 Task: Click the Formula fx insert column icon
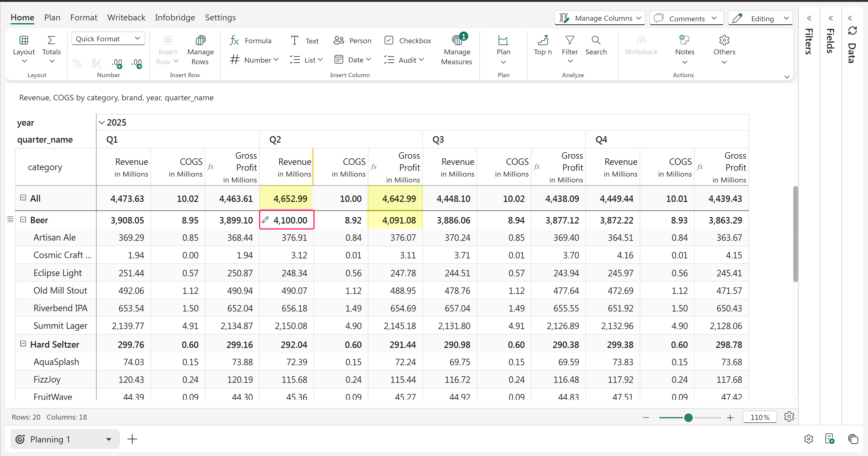tap(234, 41)
